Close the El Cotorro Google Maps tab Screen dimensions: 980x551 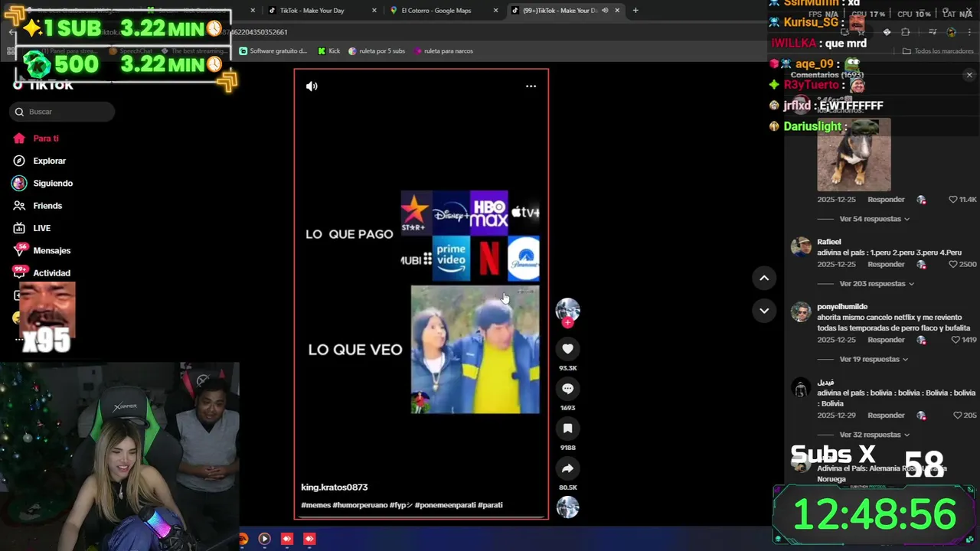(495, 11)
